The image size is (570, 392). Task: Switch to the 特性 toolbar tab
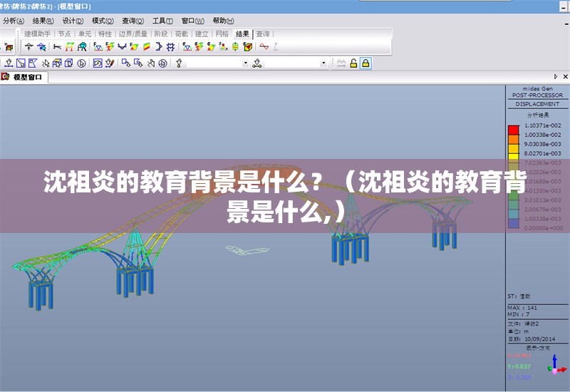[x=105, y=33]
